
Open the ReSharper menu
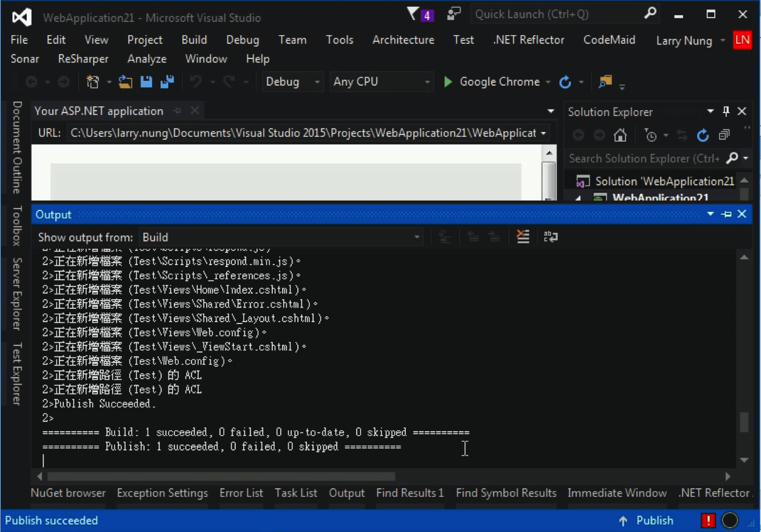click(83, 59)
